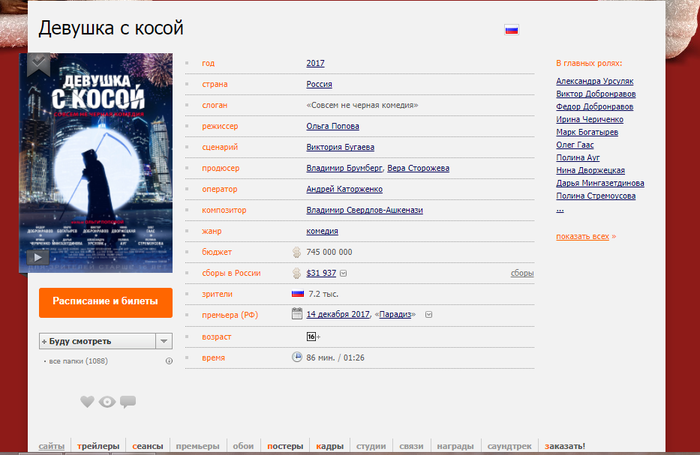Image resolution: width=700 pixels, height=455 pixels.
Task: Click the calendar icon beside the premiere date
Action: point(297,314)
